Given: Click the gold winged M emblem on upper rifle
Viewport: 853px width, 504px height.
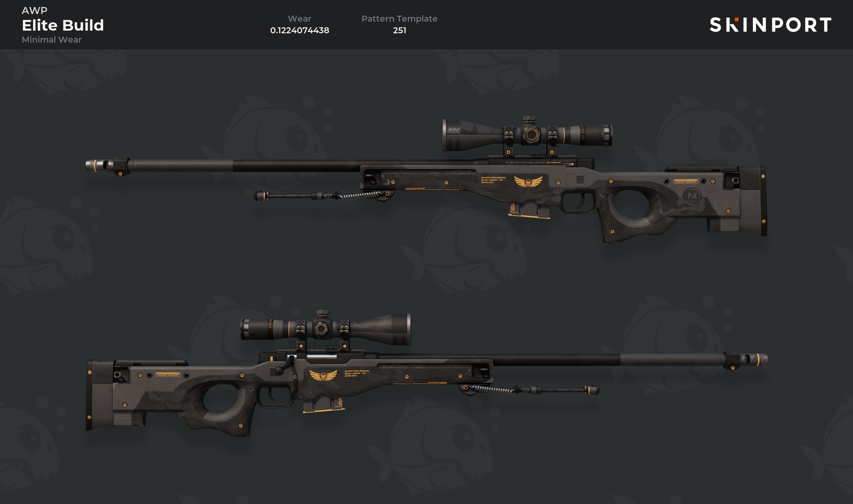Looking at the screenshot, I should [x=528, y=182].
